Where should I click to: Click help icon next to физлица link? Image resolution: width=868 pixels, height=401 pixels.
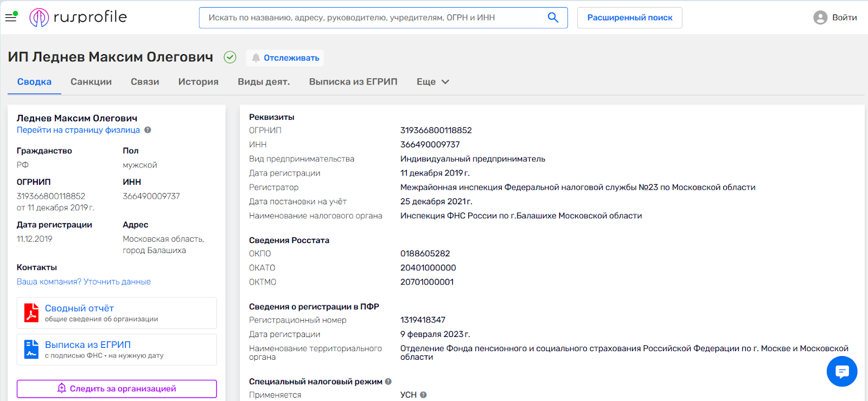pos(148,130)
